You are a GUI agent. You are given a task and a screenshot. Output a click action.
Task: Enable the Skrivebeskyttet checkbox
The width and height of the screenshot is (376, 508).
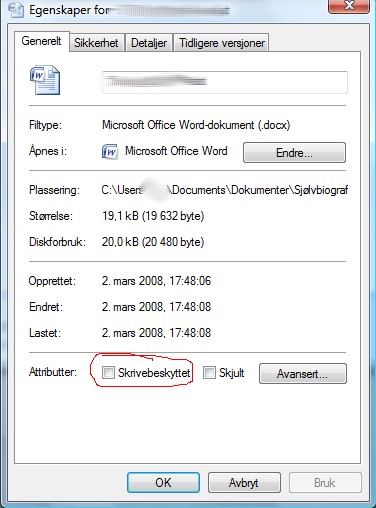108,372
